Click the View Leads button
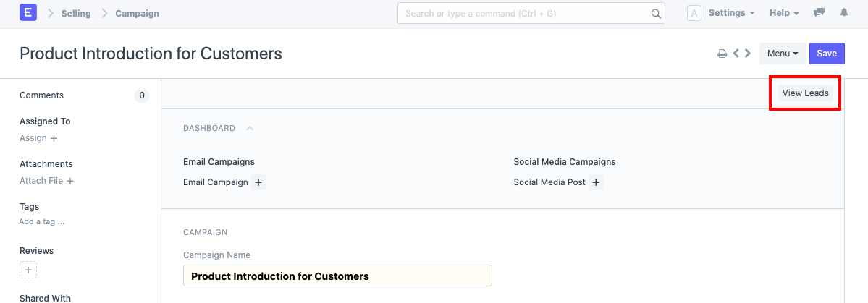Screen dimensions: 868x303 coord(805,93)
